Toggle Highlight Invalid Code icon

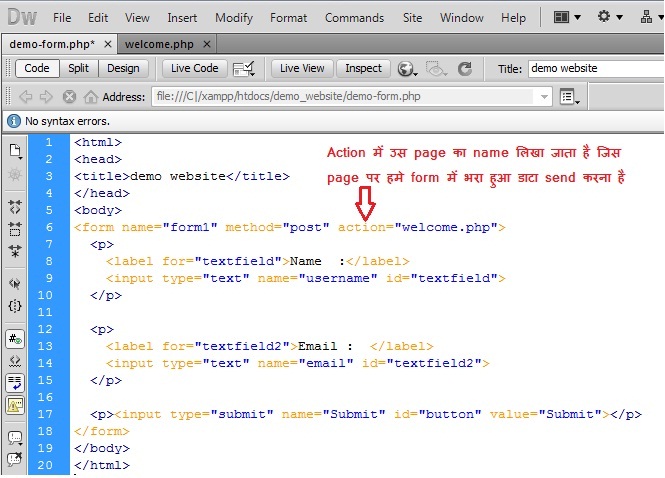tap(15, 361)
